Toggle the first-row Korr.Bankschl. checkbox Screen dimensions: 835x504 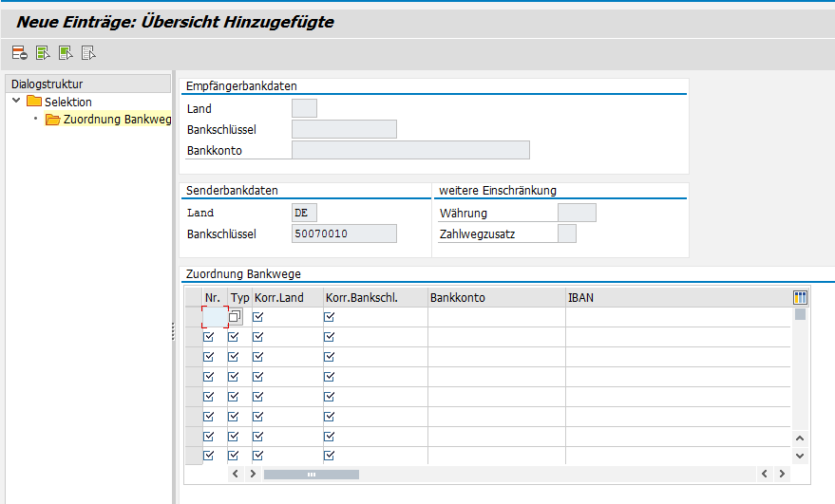[x=330, y=317]
